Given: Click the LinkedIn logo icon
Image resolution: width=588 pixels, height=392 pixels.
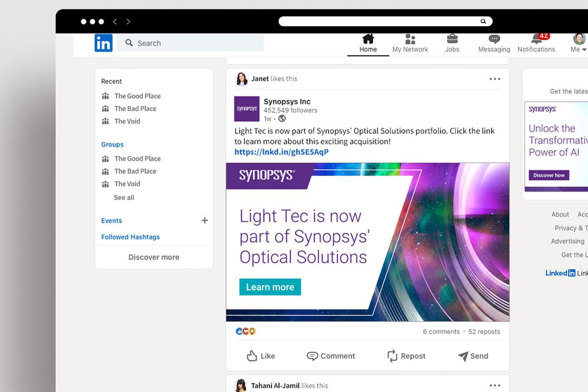Looking at the screenshot, I should 103,43.
